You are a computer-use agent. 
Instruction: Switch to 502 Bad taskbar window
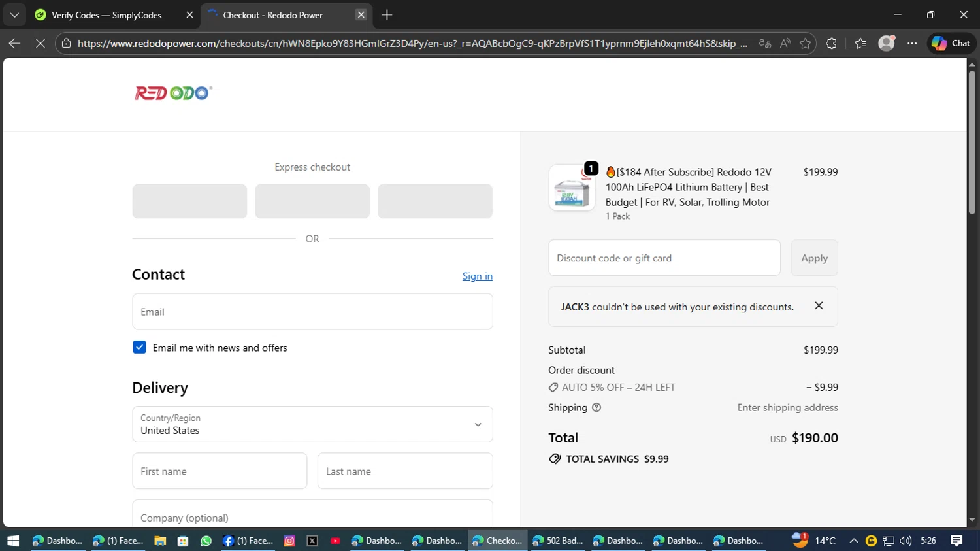[558, 541]
